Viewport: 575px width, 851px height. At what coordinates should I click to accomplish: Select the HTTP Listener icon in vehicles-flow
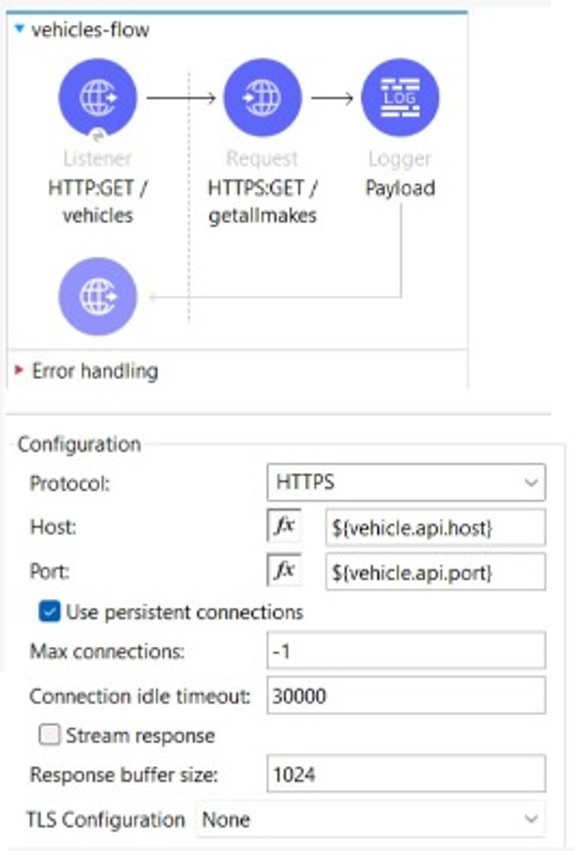98,98
